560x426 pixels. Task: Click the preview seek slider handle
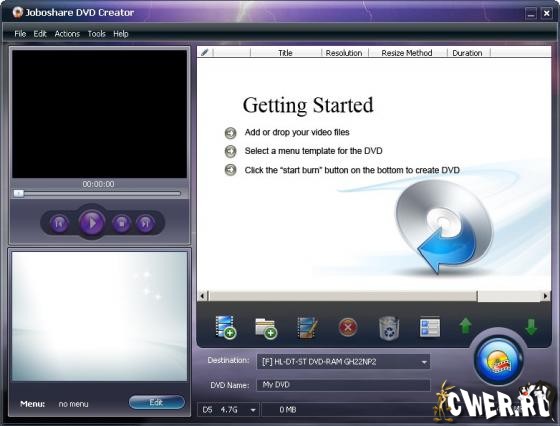(19, 194)
